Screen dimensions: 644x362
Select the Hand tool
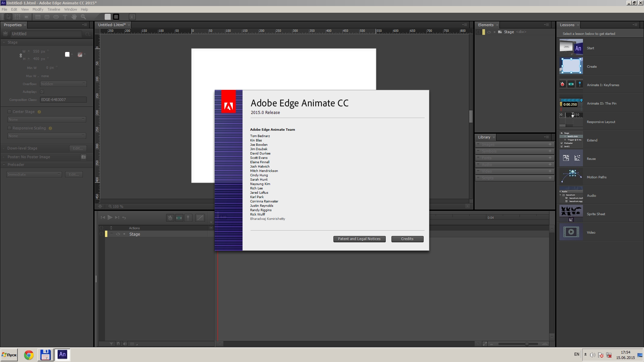(x=74, y=17)
